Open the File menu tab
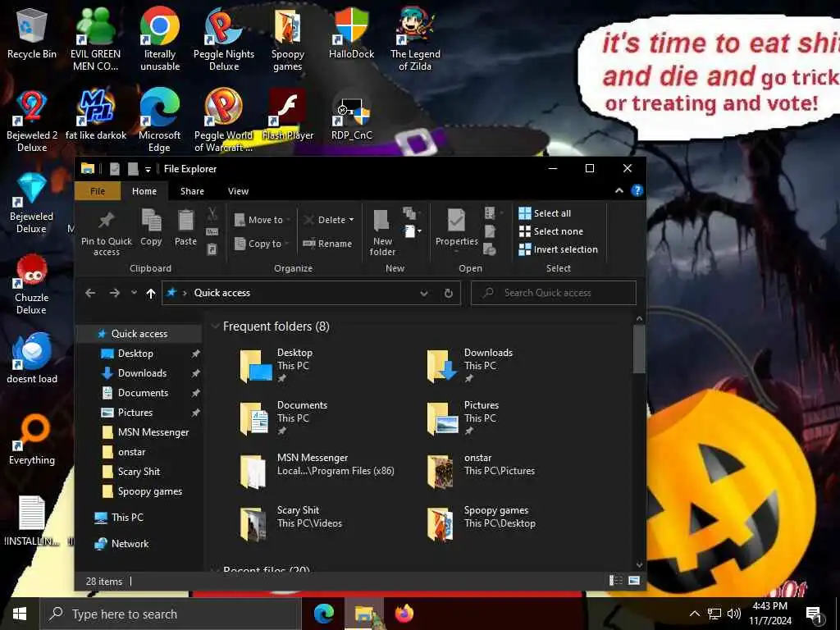This screenshot has width=840, height=630. 98,191
